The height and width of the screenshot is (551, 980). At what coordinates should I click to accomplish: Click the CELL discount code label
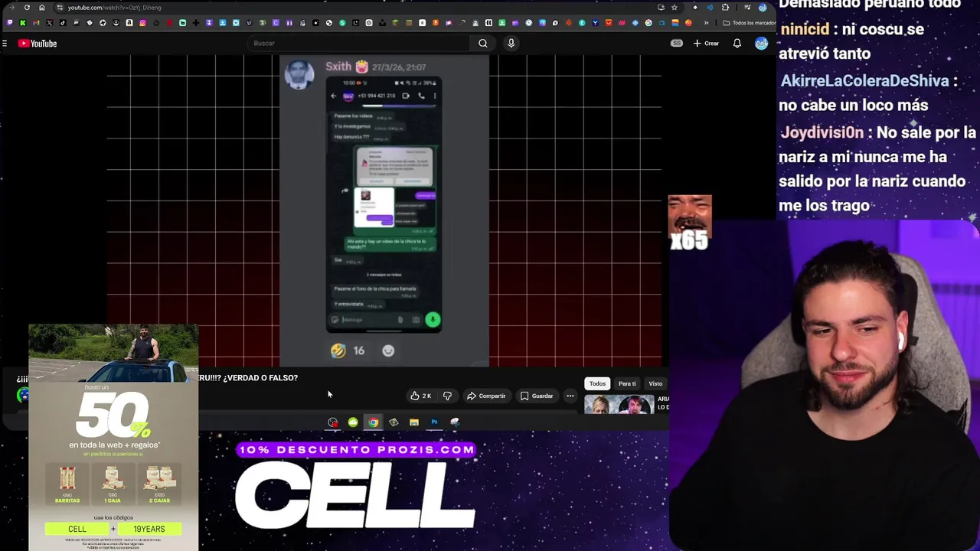(77, 529)
